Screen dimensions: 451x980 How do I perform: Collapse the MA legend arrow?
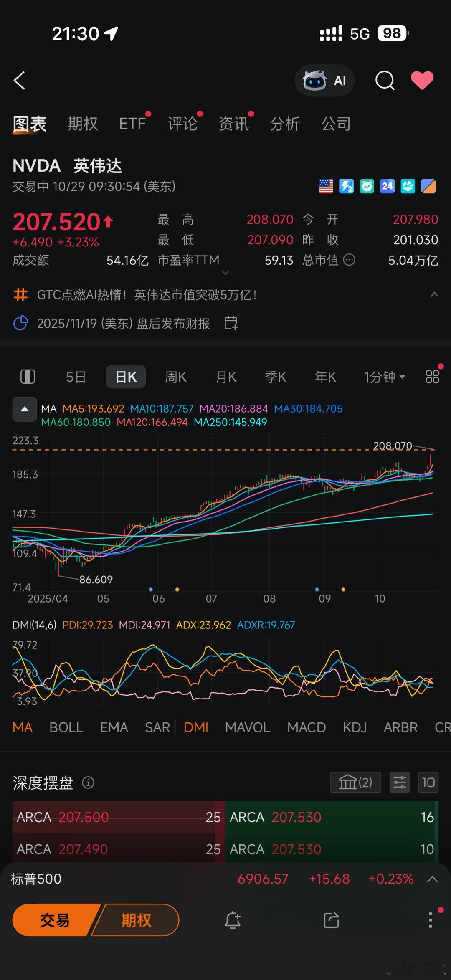(25, 409)
